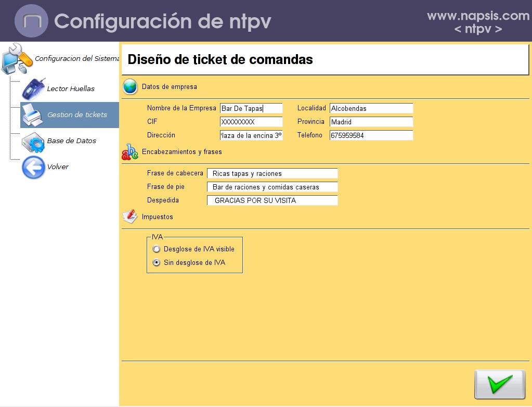The width and height of the screenshot is (532, 407).
Task: Click the Volver back arrow icon
Action: [x=33, y=167]
